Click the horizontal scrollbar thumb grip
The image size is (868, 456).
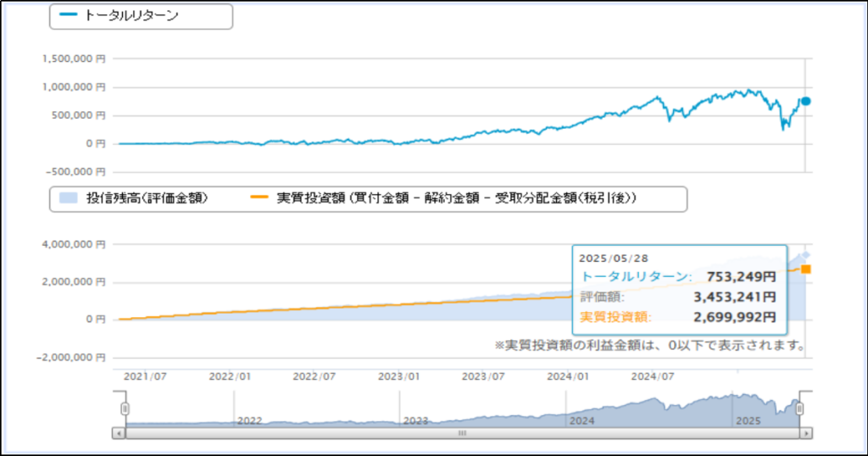(x=462, y=433)
